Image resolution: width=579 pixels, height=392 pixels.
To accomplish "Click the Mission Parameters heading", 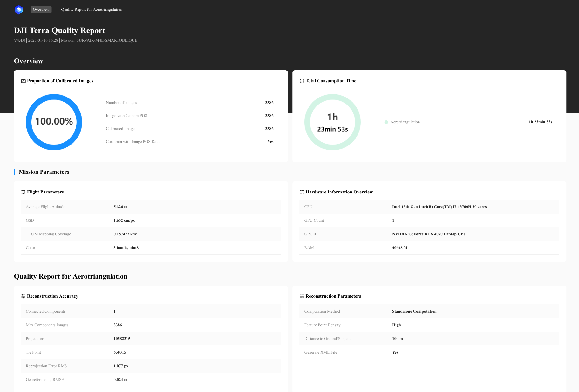I will pyautogui.click(x=44, y=172).
